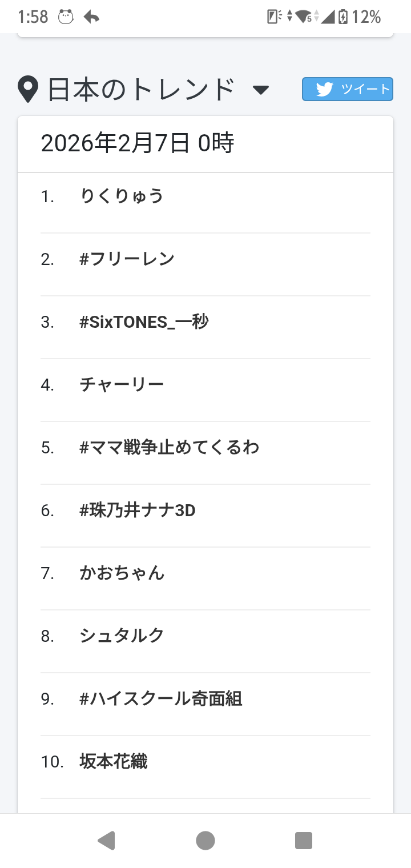
Task: Open hashtag #ママ戦争止めてくるわ
Action: [170, 447]
